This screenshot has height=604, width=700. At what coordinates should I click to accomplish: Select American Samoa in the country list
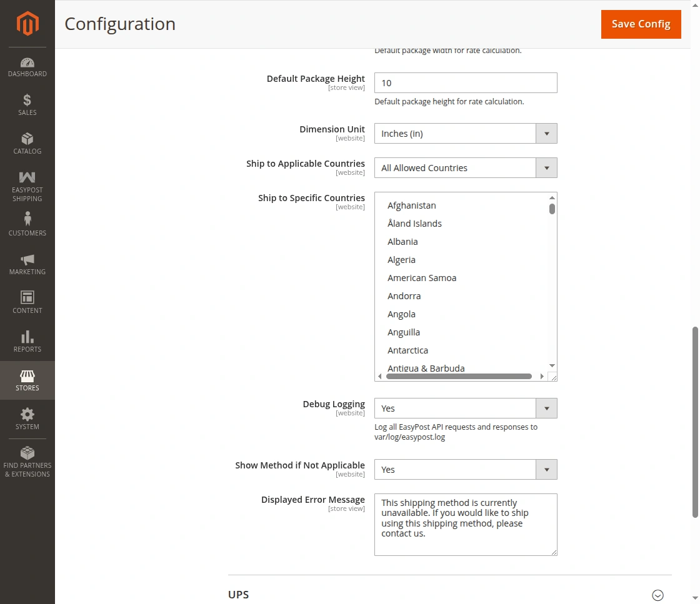[422, 278]
